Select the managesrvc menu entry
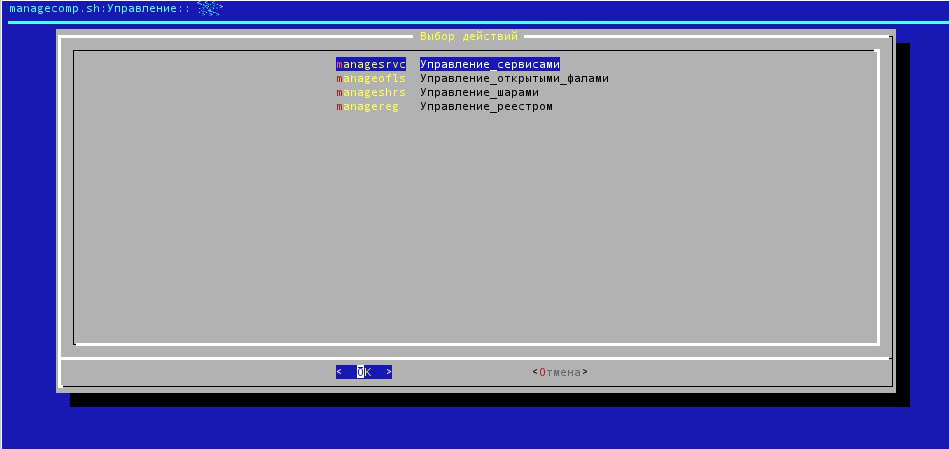Screen dimensions: 949x449 click(x=371, y=64)
